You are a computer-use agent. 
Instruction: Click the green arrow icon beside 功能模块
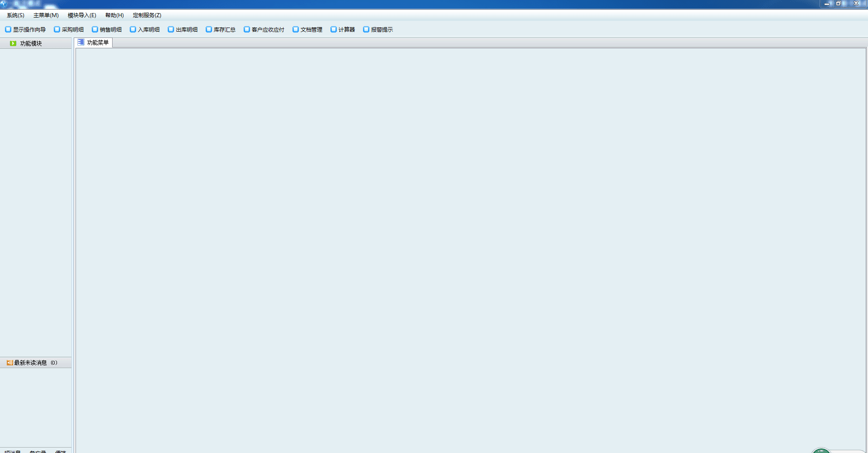[x=13, y=44]
